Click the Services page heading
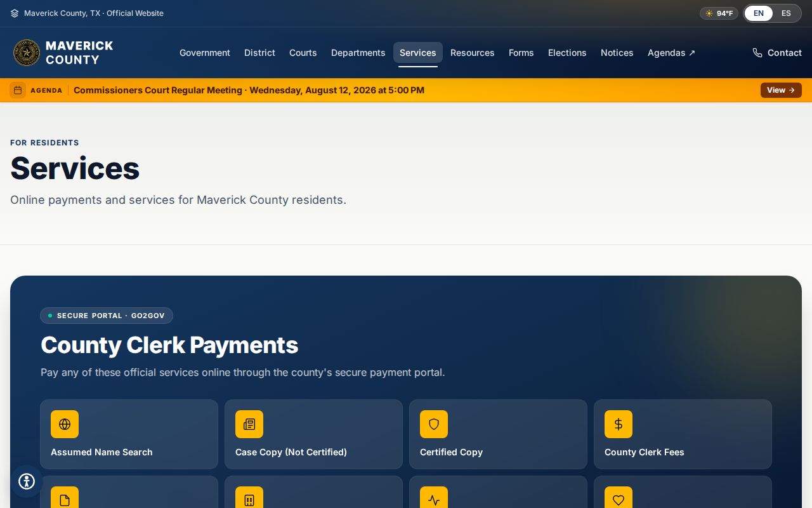812x508 pixels. point(75,168)
